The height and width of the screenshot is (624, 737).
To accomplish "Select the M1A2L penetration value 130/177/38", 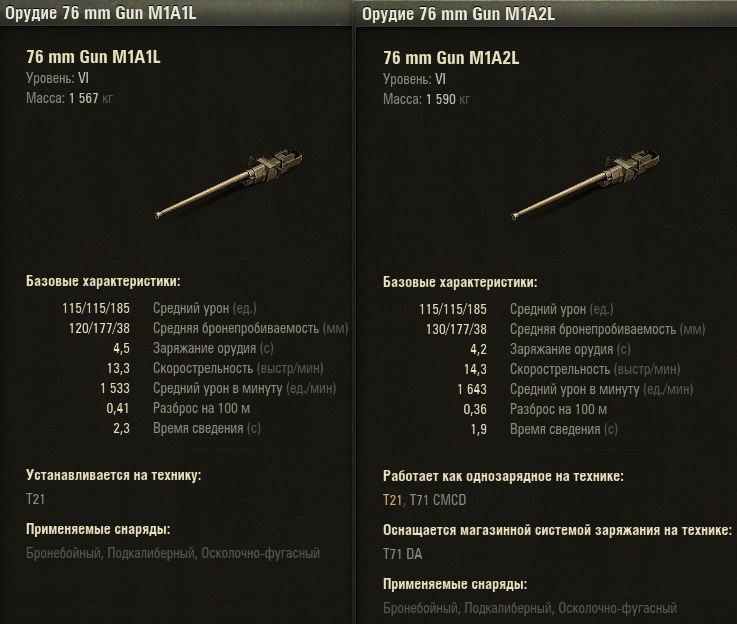I will (x=457, y=329).
